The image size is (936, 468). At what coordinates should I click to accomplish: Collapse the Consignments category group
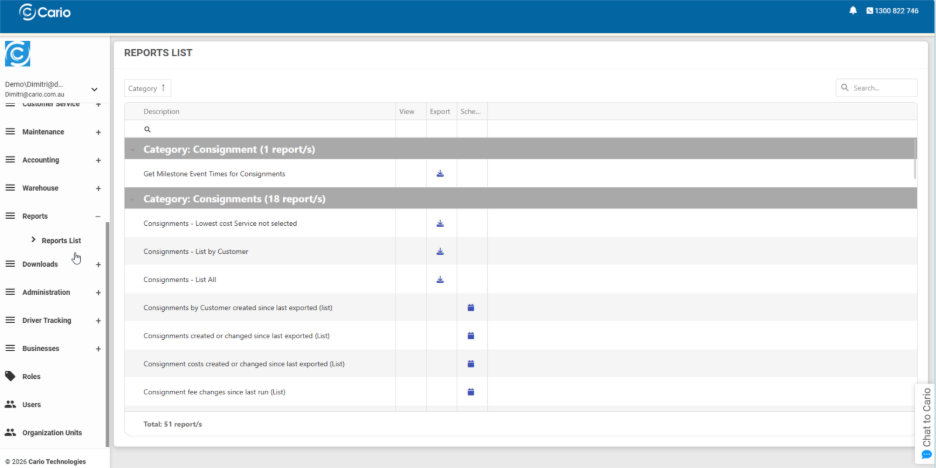pos(131,199)
